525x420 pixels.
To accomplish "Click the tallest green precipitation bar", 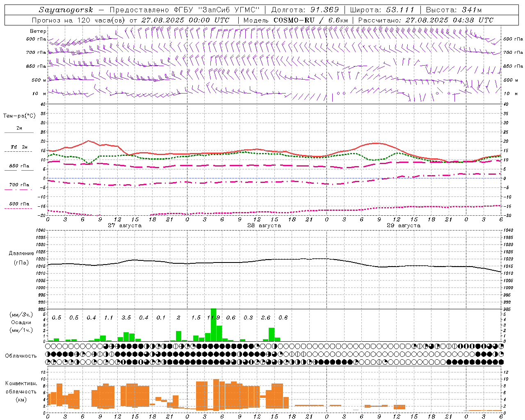I will point(213,325).
